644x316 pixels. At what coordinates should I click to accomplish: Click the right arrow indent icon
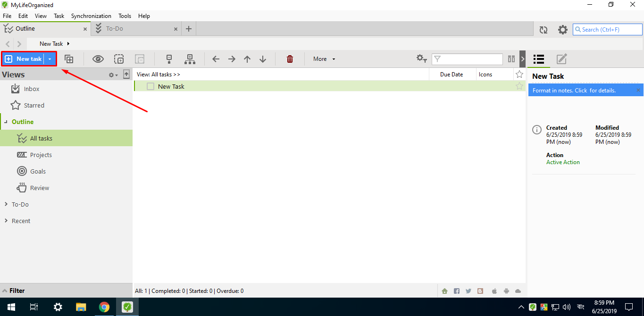click(232, 59)
